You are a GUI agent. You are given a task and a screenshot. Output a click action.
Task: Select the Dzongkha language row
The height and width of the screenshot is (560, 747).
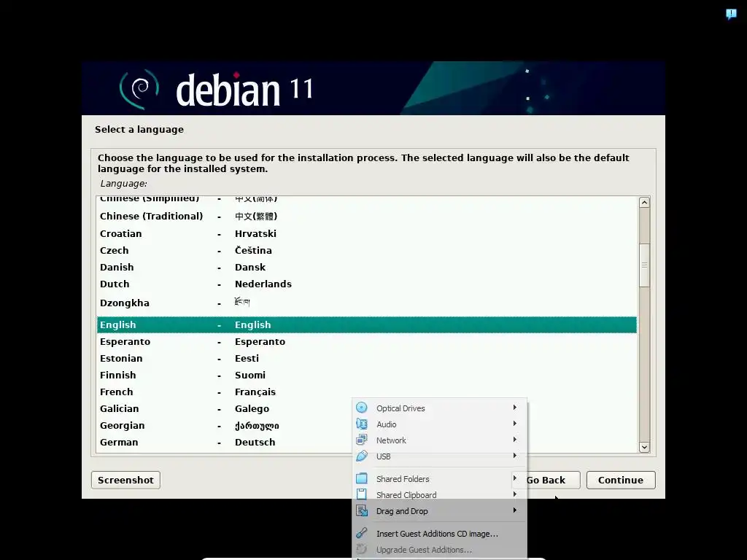click(x=367, y=303)
